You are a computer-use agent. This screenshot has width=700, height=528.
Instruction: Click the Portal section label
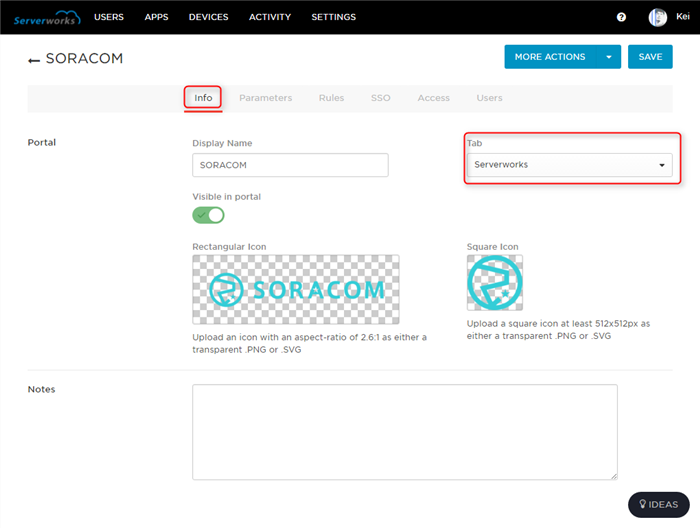(x=42, y=142)
